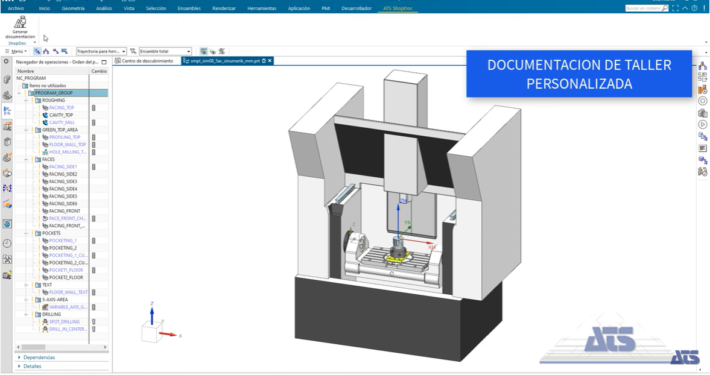Image resolution: width=710 pixels, height=375 pixels.
Task: Click the settings gear above the navigator
Action: (6, 62)
